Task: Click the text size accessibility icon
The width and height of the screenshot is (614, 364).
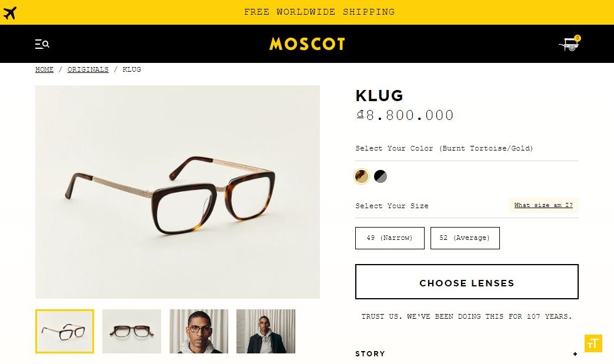Action: tap(593, 343)
